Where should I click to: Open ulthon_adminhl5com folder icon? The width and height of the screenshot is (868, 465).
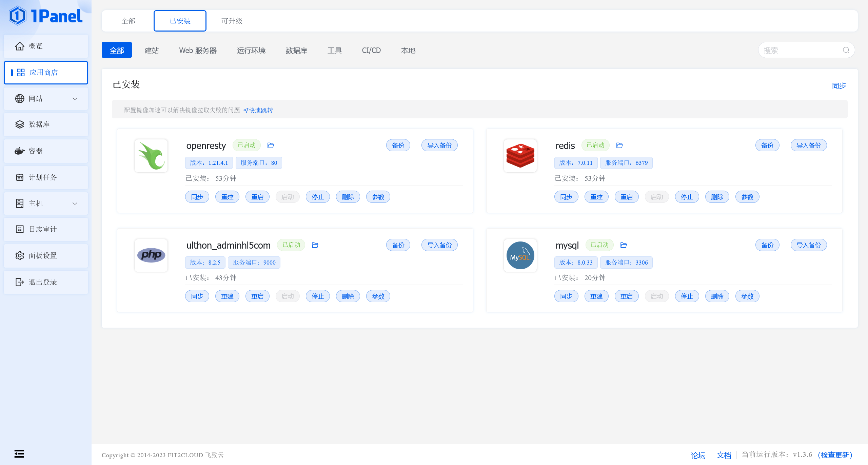315,245
